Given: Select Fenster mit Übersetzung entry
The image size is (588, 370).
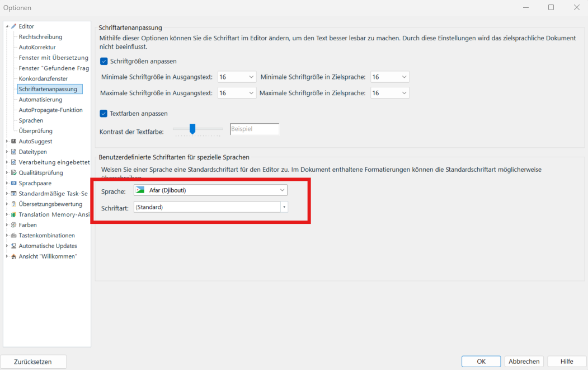Looking at the screenshot, I should (x=54, y=58).
